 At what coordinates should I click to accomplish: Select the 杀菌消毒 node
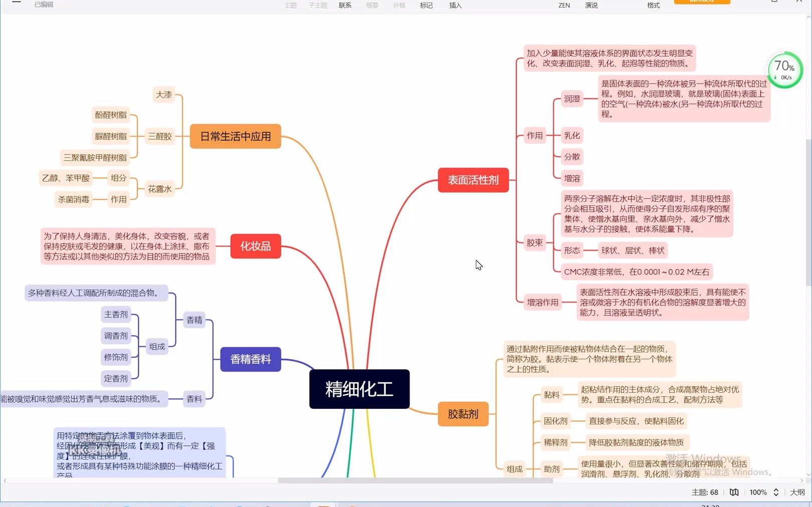(x=74, y=199)
